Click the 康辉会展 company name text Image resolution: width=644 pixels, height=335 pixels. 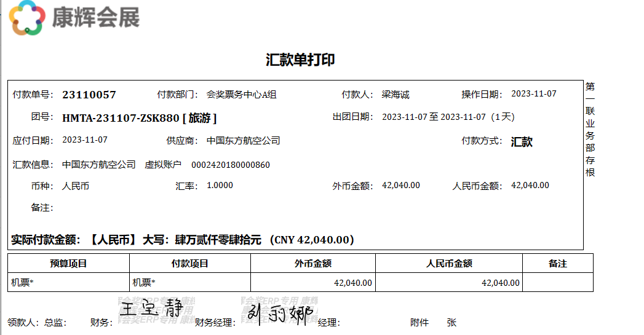[96, 17]
